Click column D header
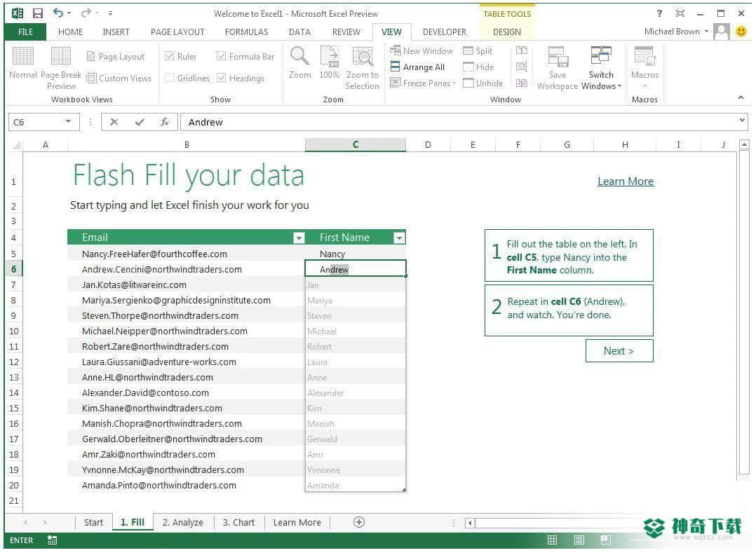The height and width of the screenshot is (555, 756). [428, 144]
